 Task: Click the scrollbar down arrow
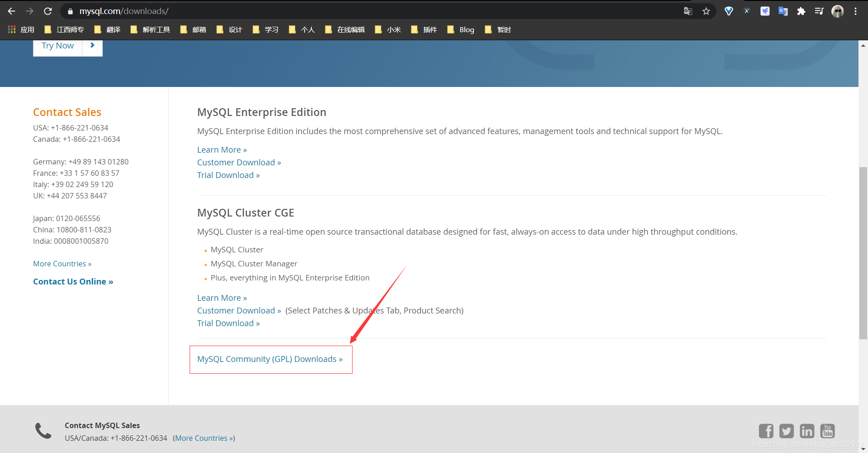point(863,449)
